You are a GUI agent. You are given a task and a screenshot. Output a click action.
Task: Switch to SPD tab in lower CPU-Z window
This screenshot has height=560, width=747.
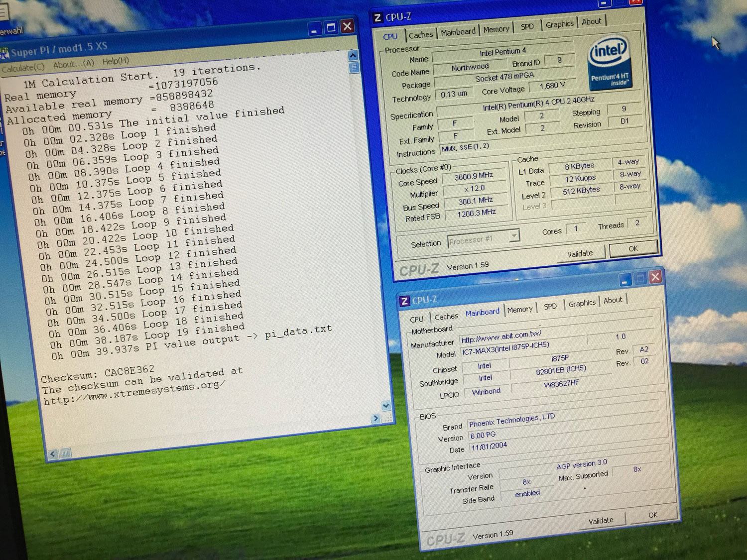pos(550,306)
